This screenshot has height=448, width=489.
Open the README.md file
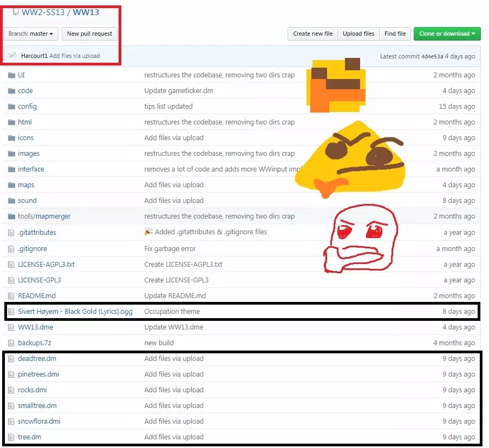pos(37,296)
